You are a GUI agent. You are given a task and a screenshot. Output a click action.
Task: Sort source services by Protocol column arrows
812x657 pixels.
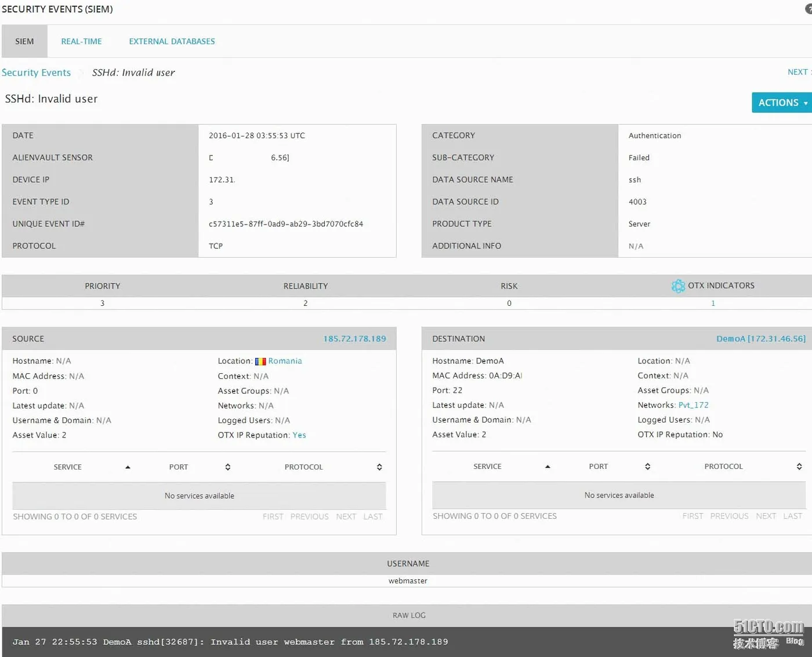(379, 467)
